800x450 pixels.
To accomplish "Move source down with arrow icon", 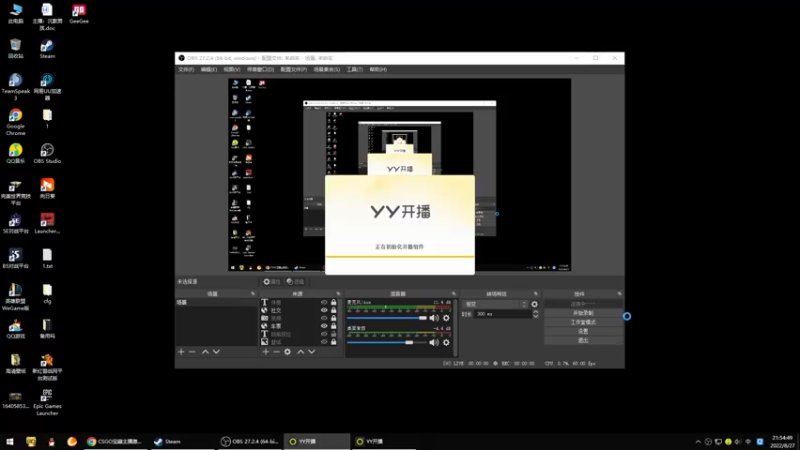I will [x=312, y=352].
